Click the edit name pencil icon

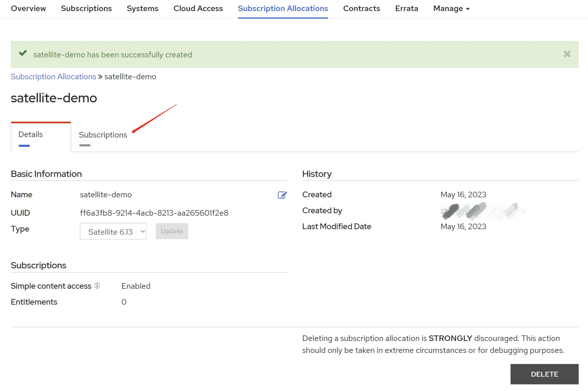point(282,195)
